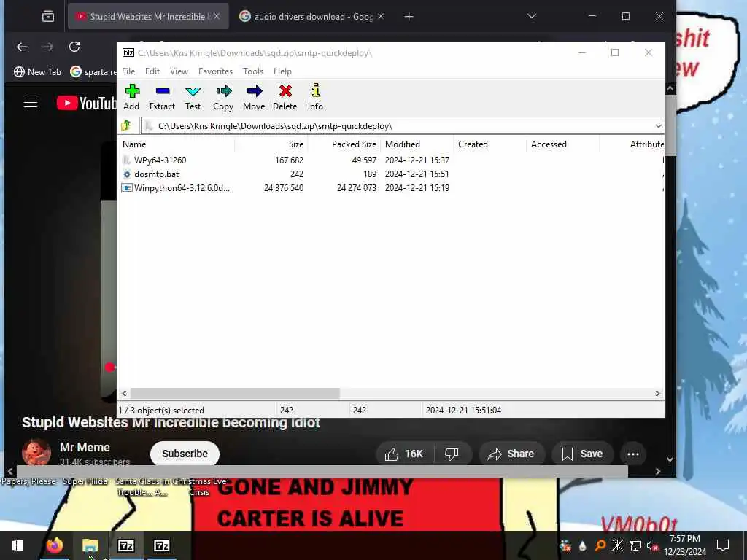
Task: Click the 7-Zip horizontal scrollbar right arrow
Action: [657, 393]
